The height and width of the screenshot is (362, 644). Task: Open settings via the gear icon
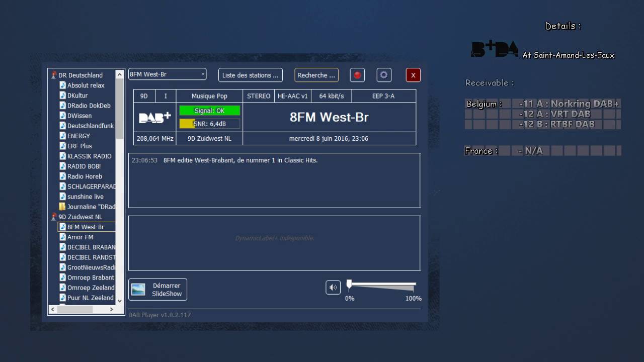point(384,75)
